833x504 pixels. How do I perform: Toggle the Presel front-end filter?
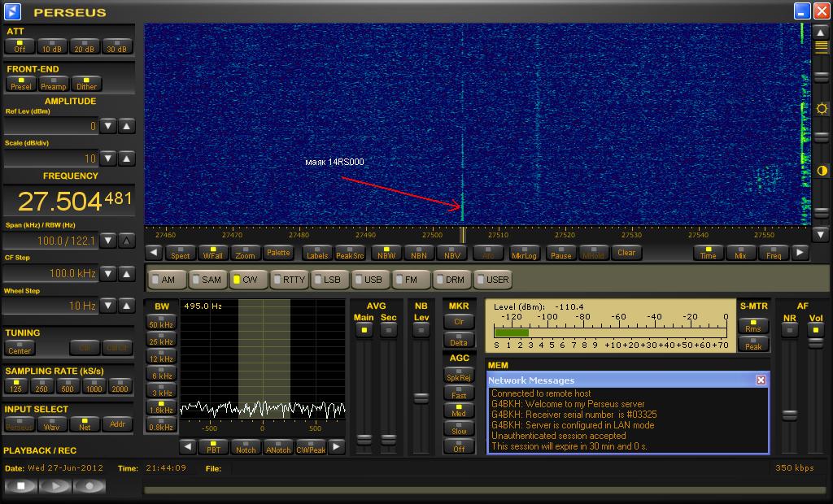pos(21,84)
